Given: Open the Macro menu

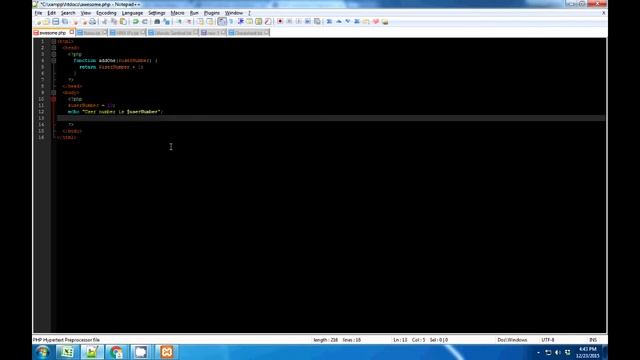Looking at the screenshot, I should 177,13.
